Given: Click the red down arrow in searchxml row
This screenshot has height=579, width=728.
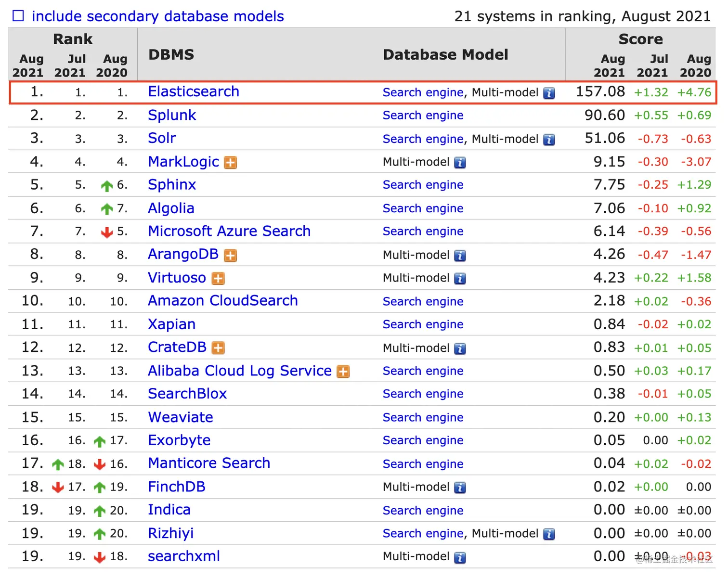Looking at the screenshot, I should pyautogui.click(x=100, y=557).
